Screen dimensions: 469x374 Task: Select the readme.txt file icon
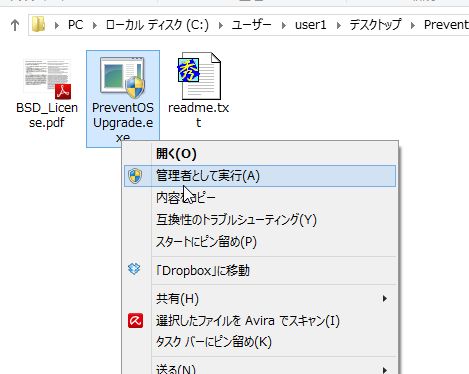tap(199, 76)
